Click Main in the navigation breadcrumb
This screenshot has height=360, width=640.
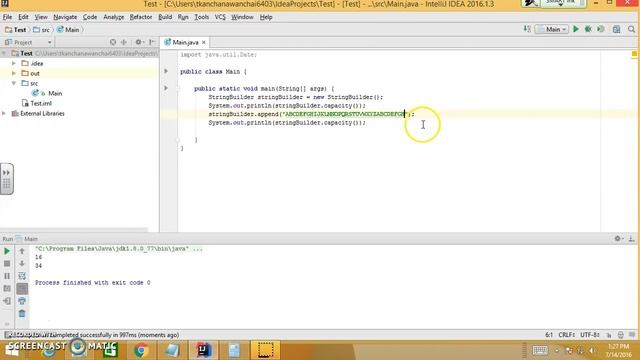(68, 30)
